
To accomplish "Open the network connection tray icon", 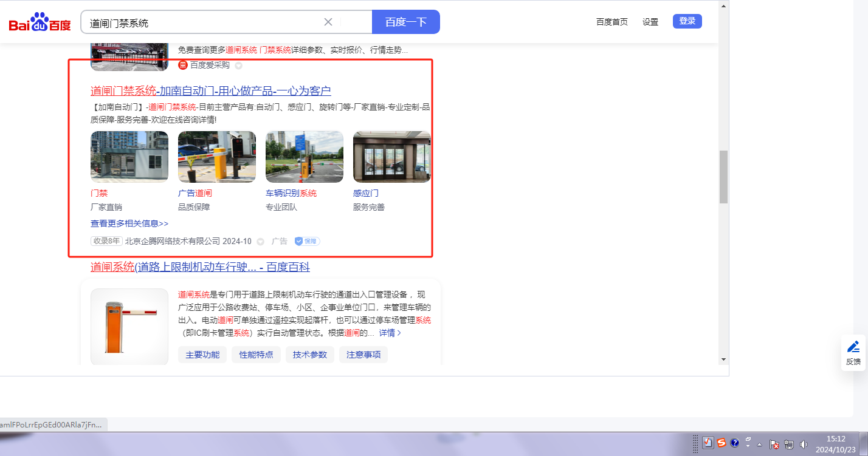I will point(789,444).
